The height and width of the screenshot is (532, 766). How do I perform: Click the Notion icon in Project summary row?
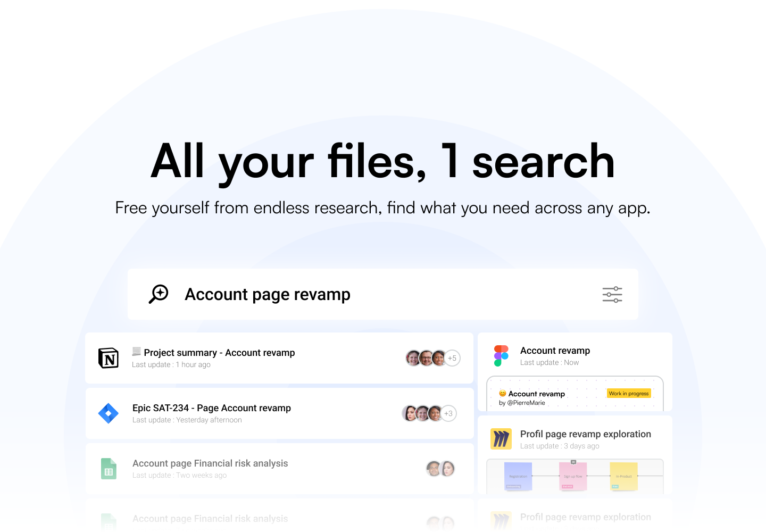coord(109,358)
